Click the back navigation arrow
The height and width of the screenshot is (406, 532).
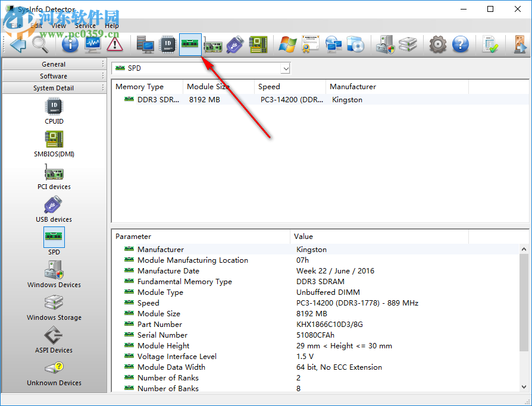[x=17, y=45]
